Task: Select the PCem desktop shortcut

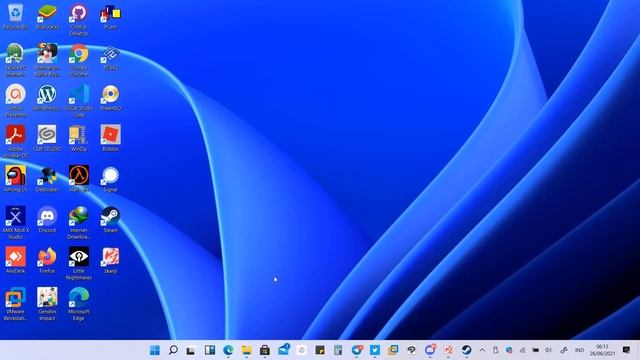Action: (111, 16)
